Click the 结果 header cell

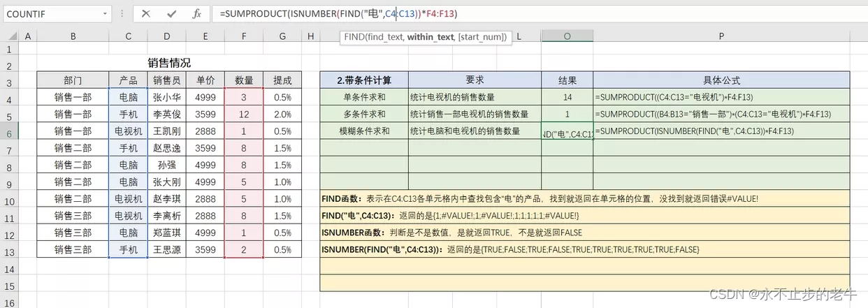pos(567,80)
